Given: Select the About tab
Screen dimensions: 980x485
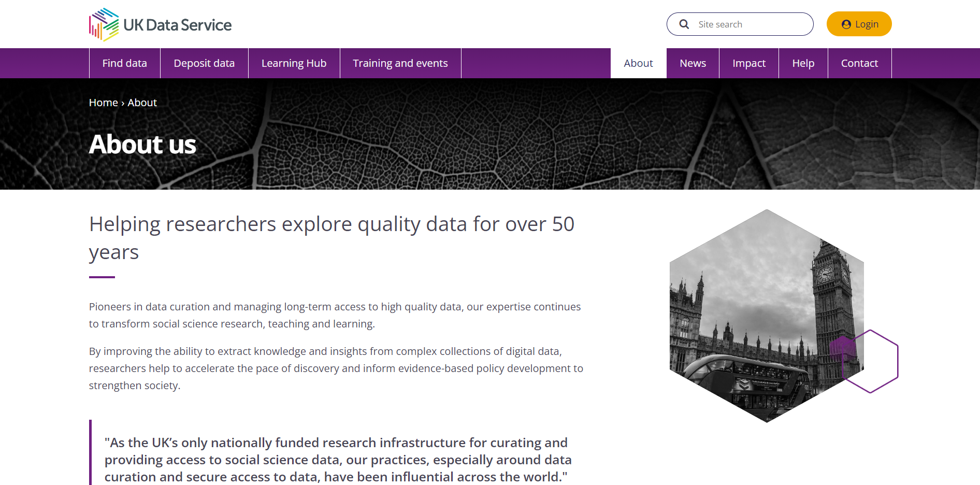Looking at the screenshot, I should click(638, 63).
